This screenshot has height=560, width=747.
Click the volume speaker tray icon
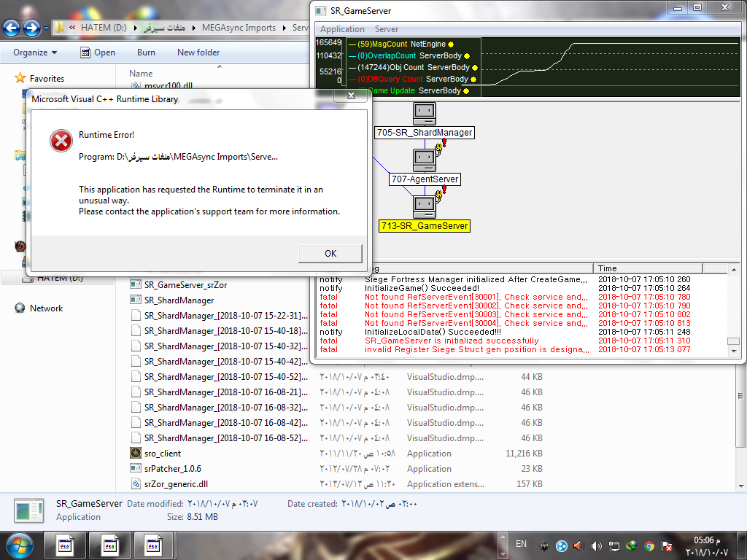[x=596, y=546]
